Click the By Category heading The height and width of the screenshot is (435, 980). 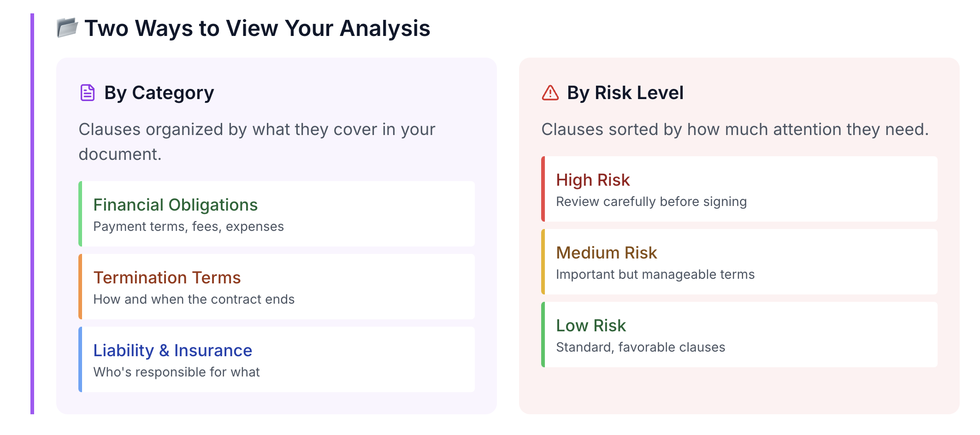pyautogui.click(x=159, y=93)
